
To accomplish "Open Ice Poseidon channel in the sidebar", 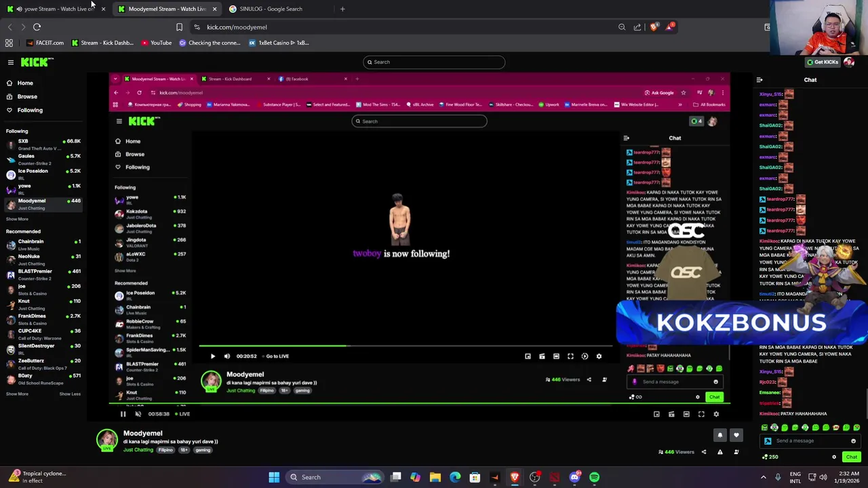I will (x=43, y=174).
